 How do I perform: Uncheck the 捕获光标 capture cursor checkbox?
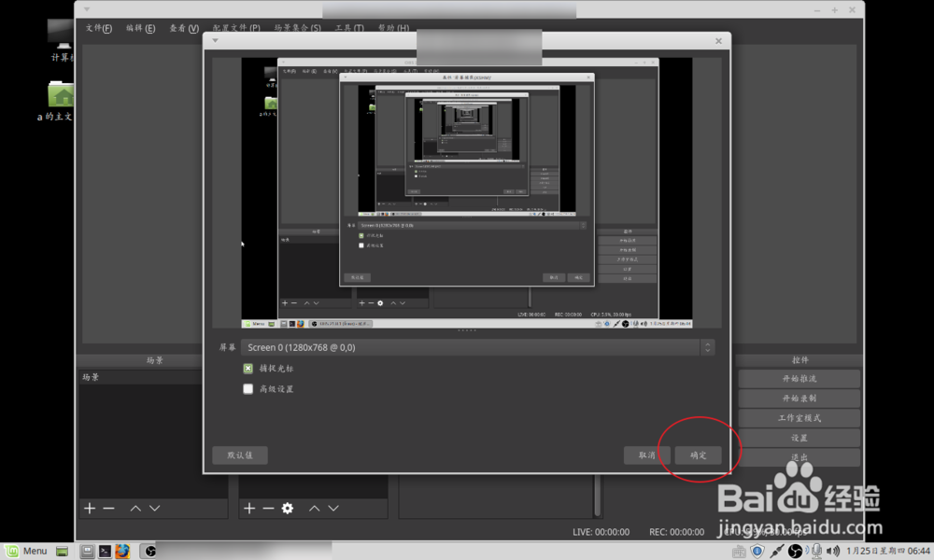pyautogui.click(x=248, y=368)
